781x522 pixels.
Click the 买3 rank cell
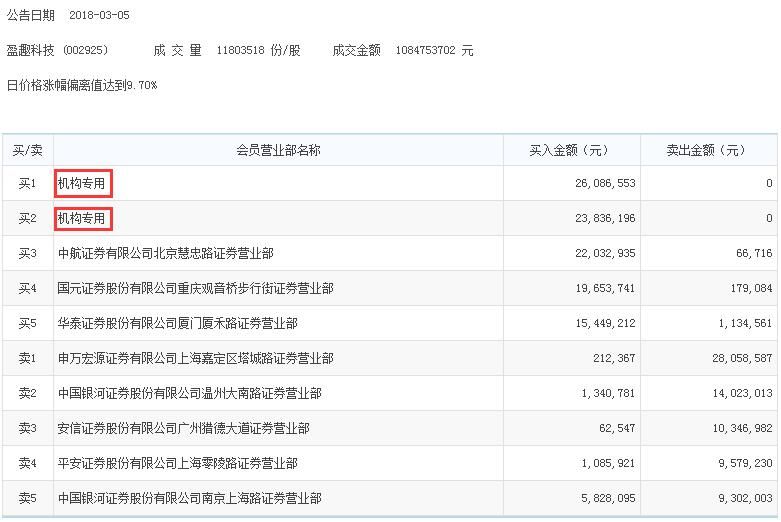point(27,254)
